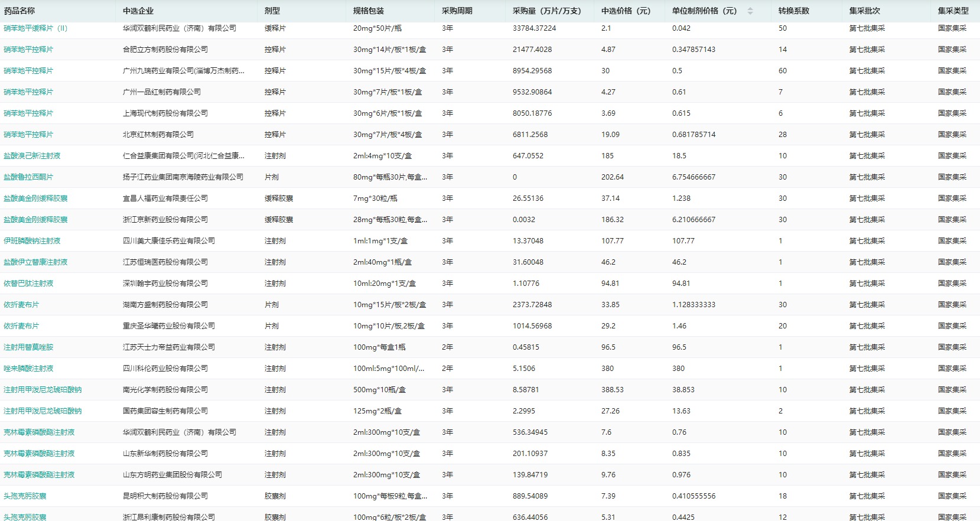Open 头孢克肟胶囊 link in 昆明积大制药 row
Viewport: 980px width, 521px height.
(25, 496)
